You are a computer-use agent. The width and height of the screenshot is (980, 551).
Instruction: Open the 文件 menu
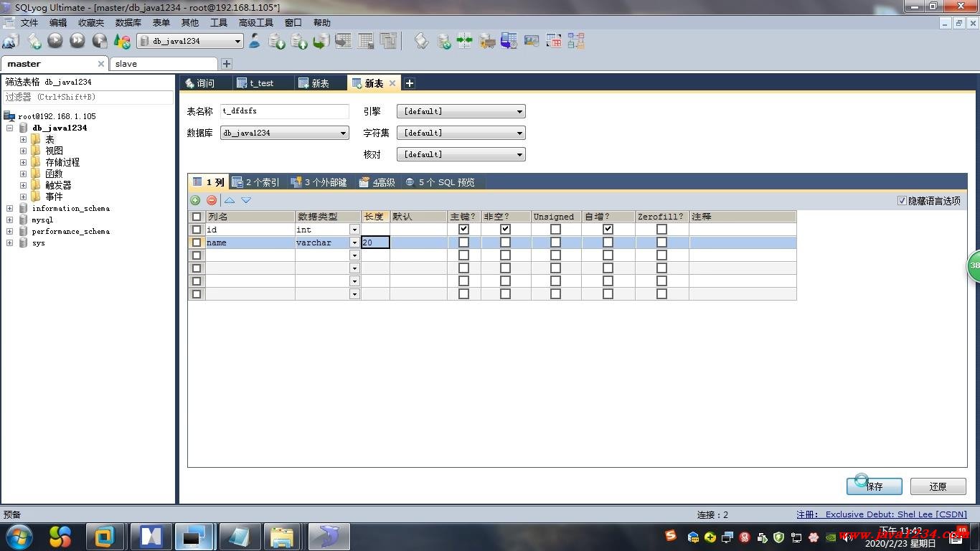(29, 23)
